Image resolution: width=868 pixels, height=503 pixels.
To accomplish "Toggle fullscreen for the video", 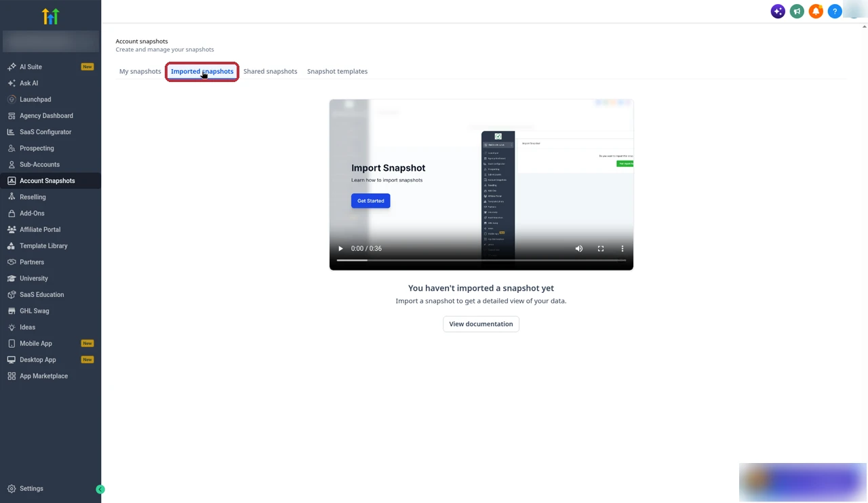I will point(601,249).
